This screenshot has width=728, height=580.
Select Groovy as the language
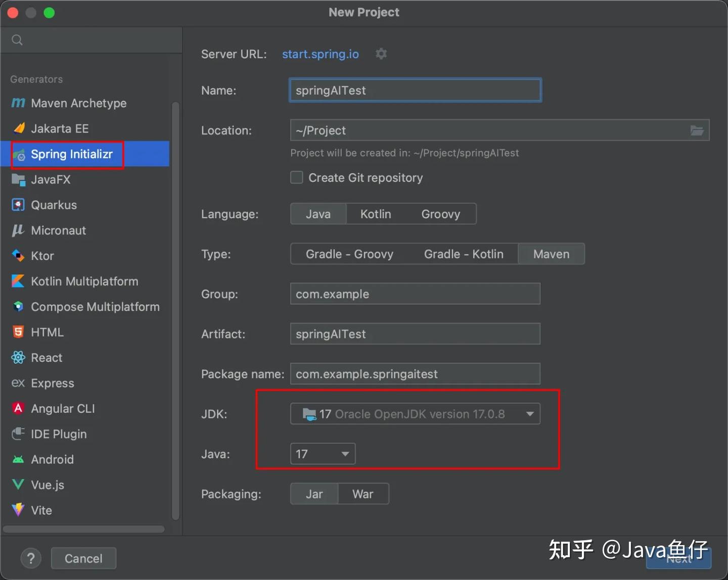(x=441, y=214)
